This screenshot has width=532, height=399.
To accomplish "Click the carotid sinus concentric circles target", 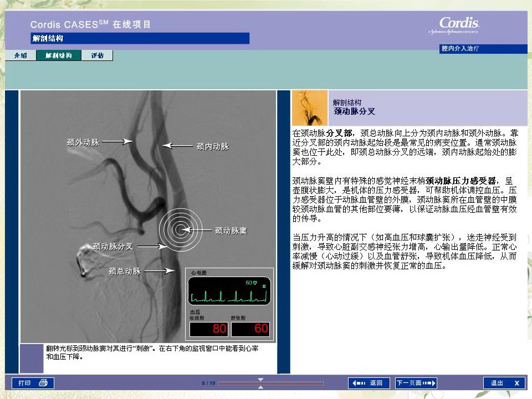I will (x=181, y=229).
